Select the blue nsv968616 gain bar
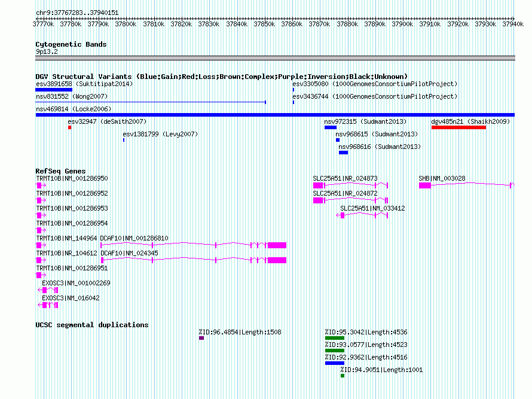 coord(343,153)
